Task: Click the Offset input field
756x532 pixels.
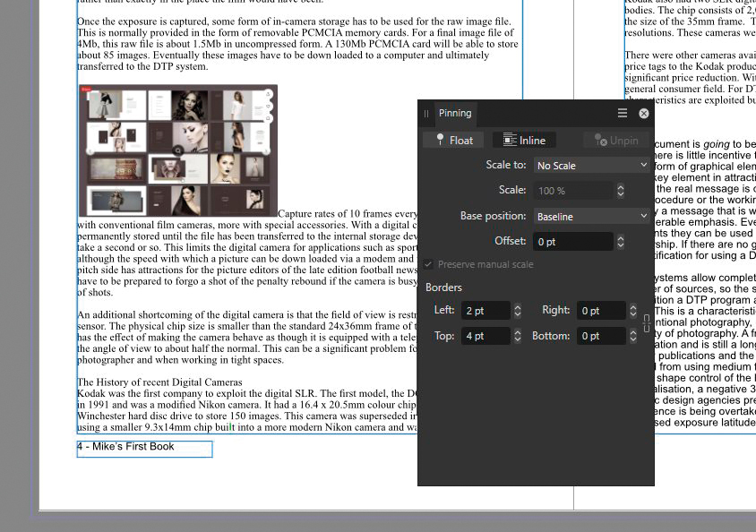Action: click(573, 242)
